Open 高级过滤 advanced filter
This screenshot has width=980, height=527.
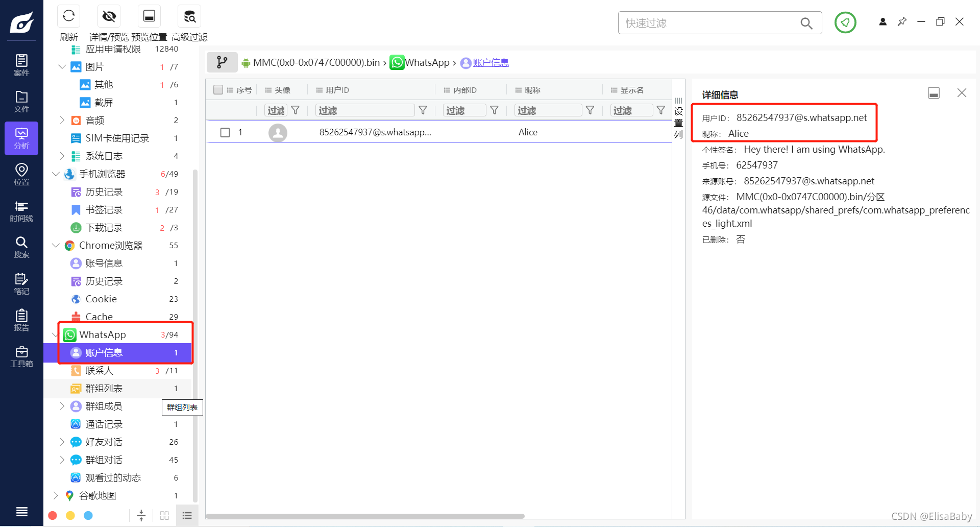(x=189, y=16)
